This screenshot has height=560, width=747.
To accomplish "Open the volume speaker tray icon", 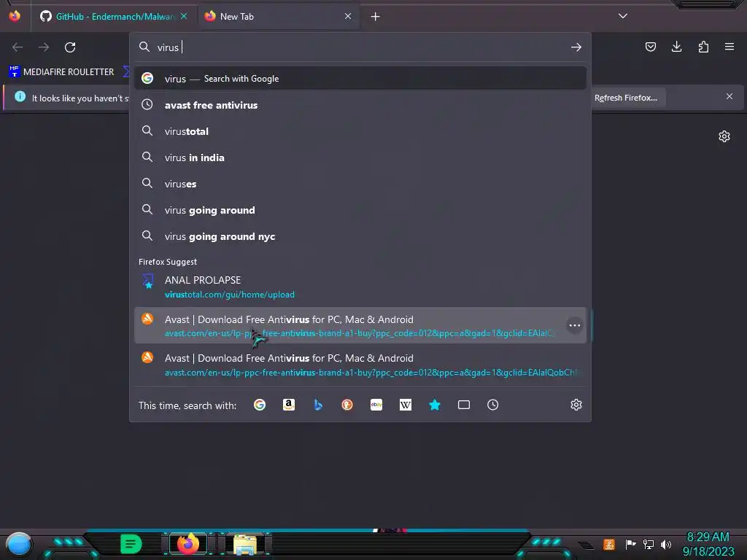I will pyautogui.click(x=666, y=544).
